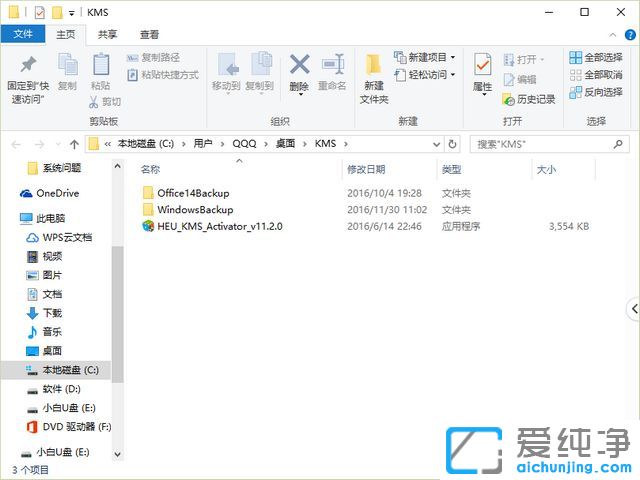Open the ribbon Help question icon

point(630,35)
